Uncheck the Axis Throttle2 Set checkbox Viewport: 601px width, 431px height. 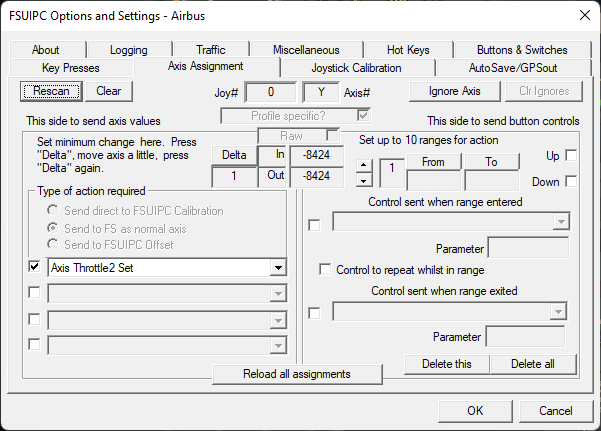point(34,266)
